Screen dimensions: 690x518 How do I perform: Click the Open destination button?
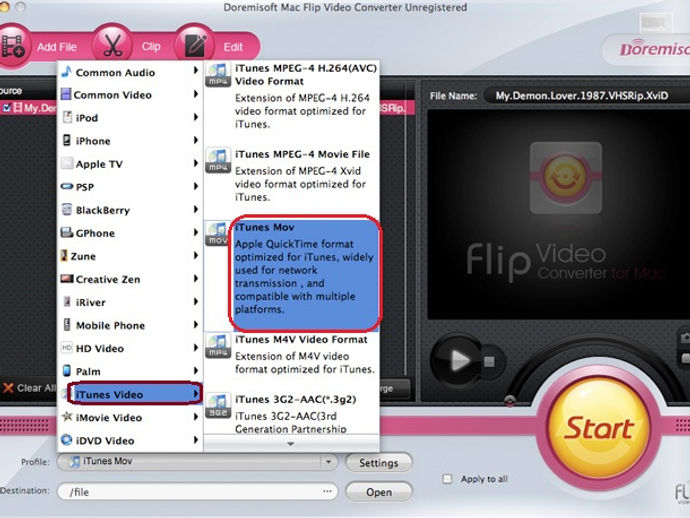(379, 492)
